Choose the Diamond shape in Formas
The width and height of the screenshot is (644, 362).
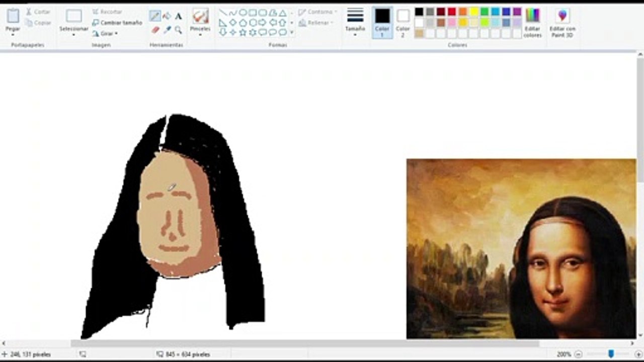(x=233, y=23)
